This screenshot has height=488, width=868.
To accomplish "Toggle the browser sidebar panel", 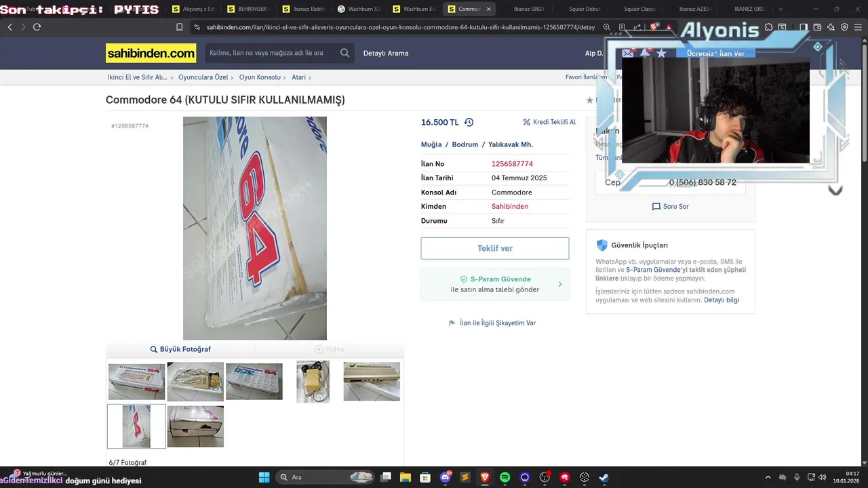I will tap(803, 27).
